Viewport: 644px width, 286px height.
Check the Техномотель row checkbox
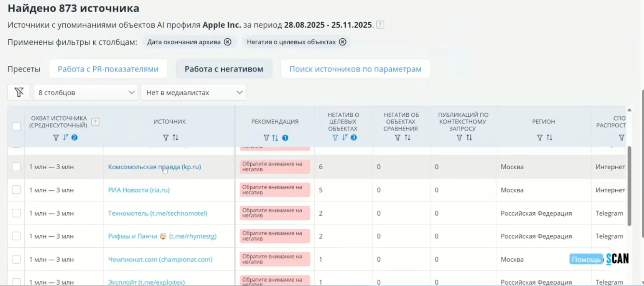click(16, 213)
